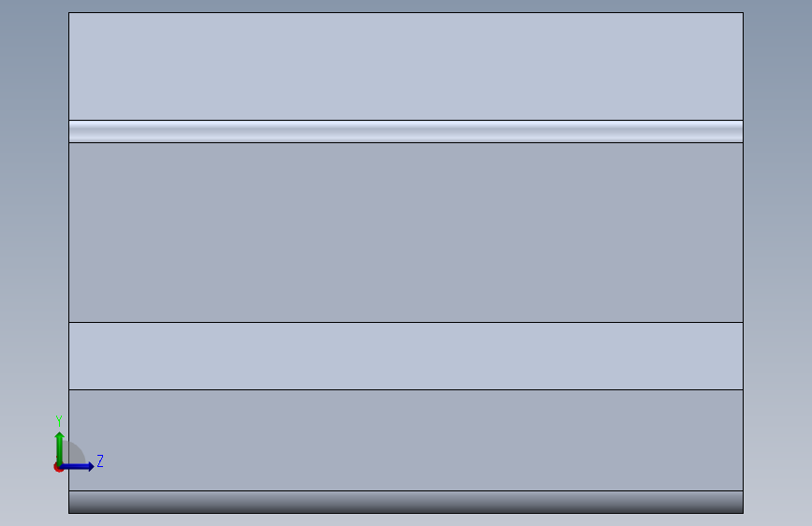Viewport: 812px width, 526px height.
Task: Select the gray arc plane of the triad
Action: [74, 453]
